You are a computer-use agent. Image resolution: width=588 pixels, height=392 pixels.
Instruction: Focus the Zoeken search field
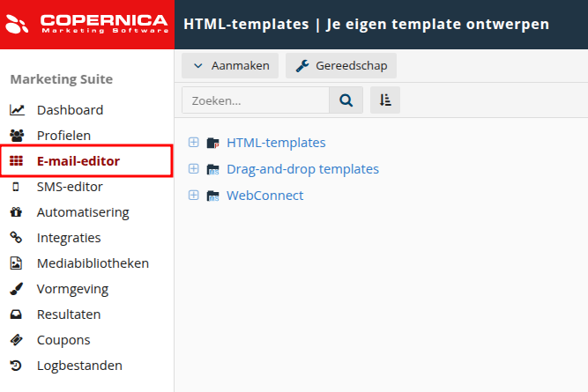(x=255, y=100)
